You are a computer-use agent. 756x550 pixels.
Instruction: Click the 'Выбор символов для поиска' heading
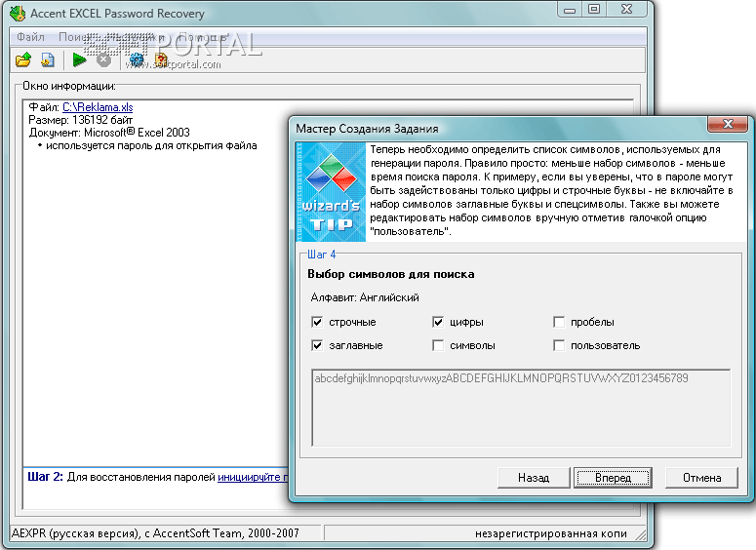[x=391, y=274]
